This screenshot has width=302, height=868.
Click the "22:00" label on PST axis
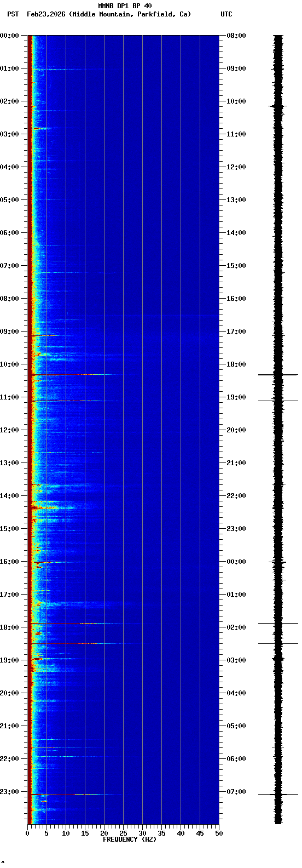[10, 759]
